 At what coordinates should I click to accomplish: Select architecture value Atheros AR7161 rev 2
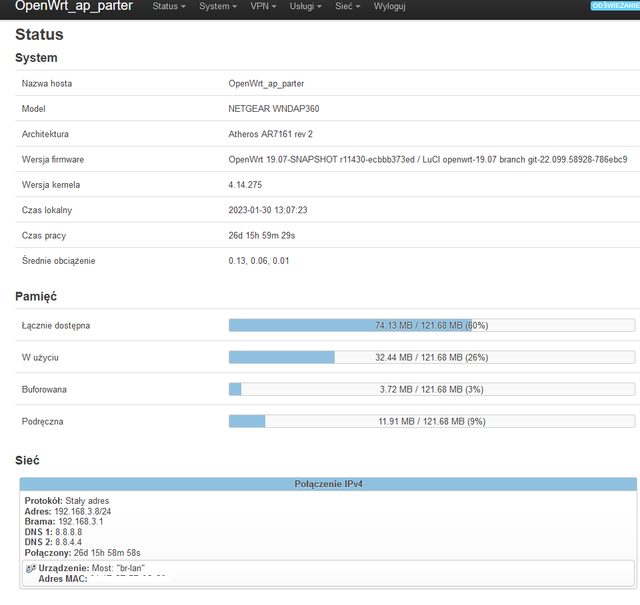coord(270,134)
